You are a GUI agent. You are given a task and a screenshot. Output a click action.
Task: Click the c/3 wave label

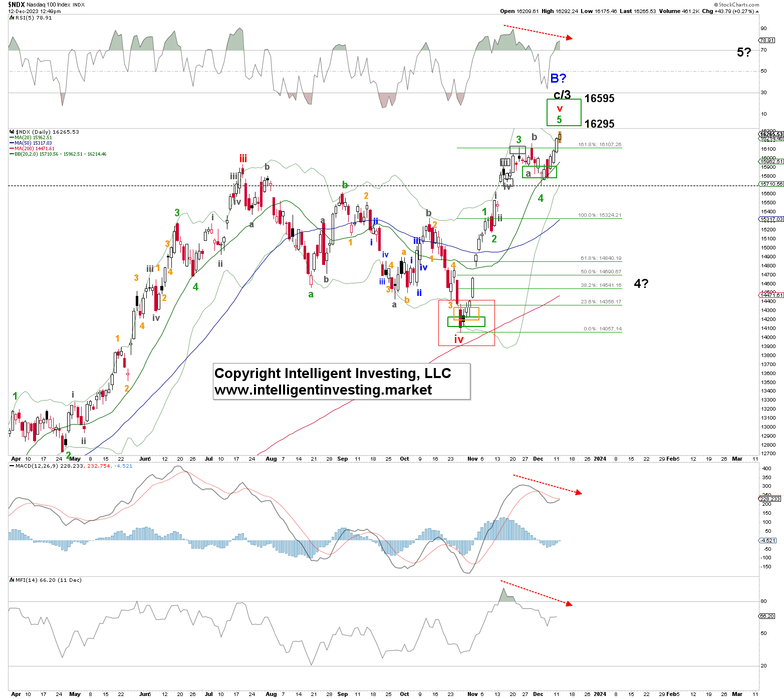click(562, 95)
